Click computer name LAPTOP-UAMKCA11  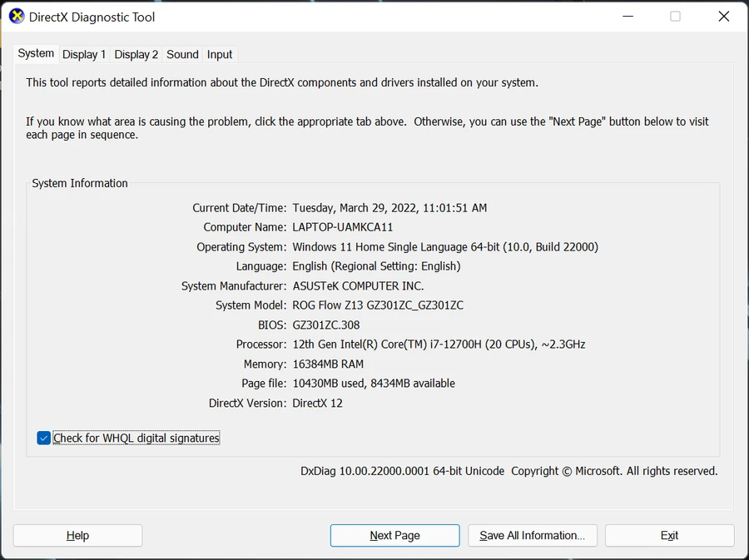343,227
